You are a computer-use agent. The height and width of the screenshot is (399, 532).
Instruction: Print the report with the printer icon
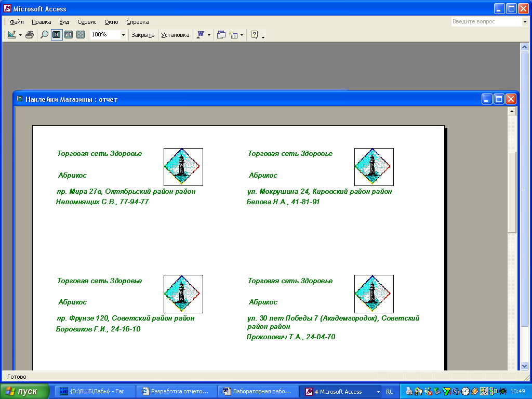30,35
